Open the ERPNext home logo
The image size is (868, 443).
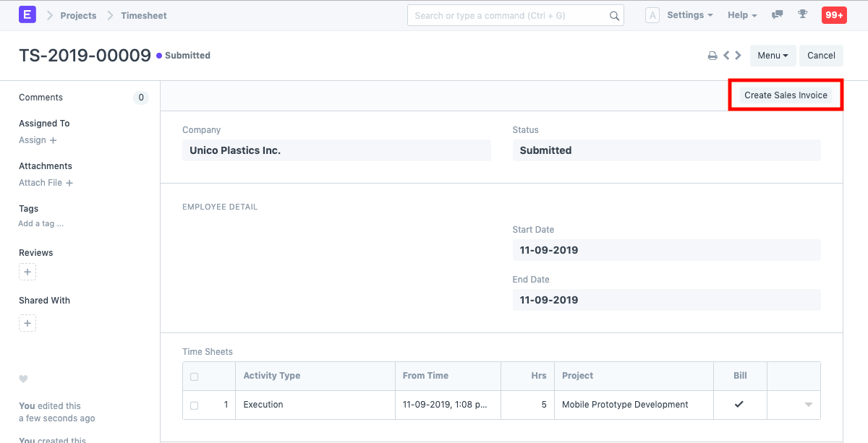click(27, 14)
